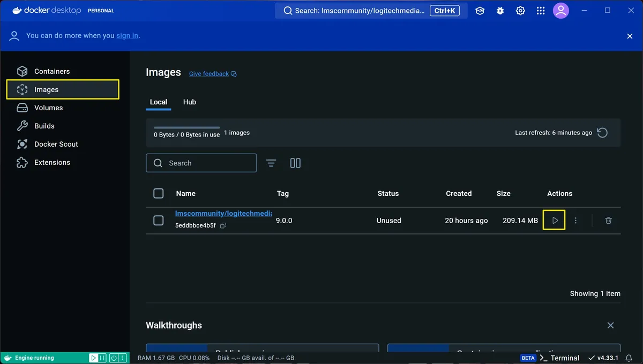
Task: Close the Walkthroughs section
Action: [610, 325]
